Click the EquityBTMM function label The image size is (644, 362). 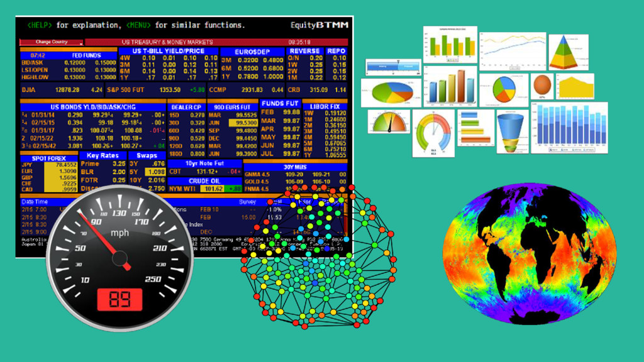click(319, 25)
